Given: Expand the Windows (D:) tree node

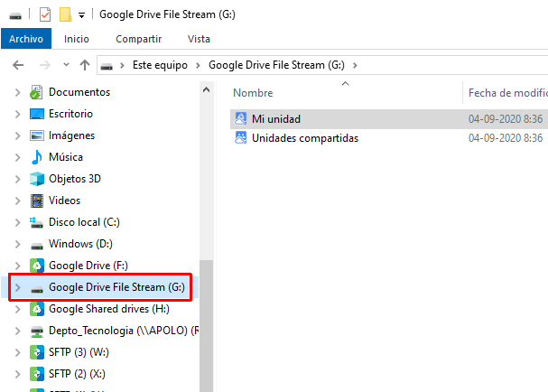Looking at the screenshot, I should click(18, 244).
